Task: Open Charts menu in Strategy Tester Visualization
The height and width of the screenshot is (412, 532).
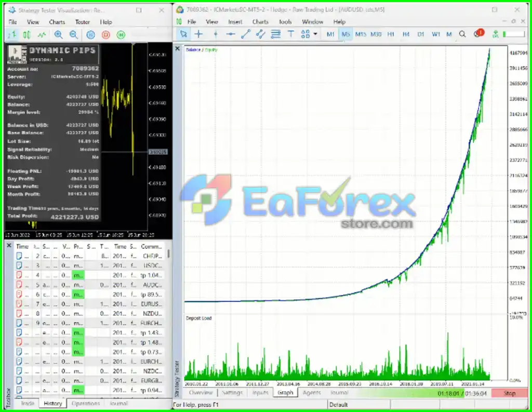Action: pyautogui.click(x=57, y=22)
